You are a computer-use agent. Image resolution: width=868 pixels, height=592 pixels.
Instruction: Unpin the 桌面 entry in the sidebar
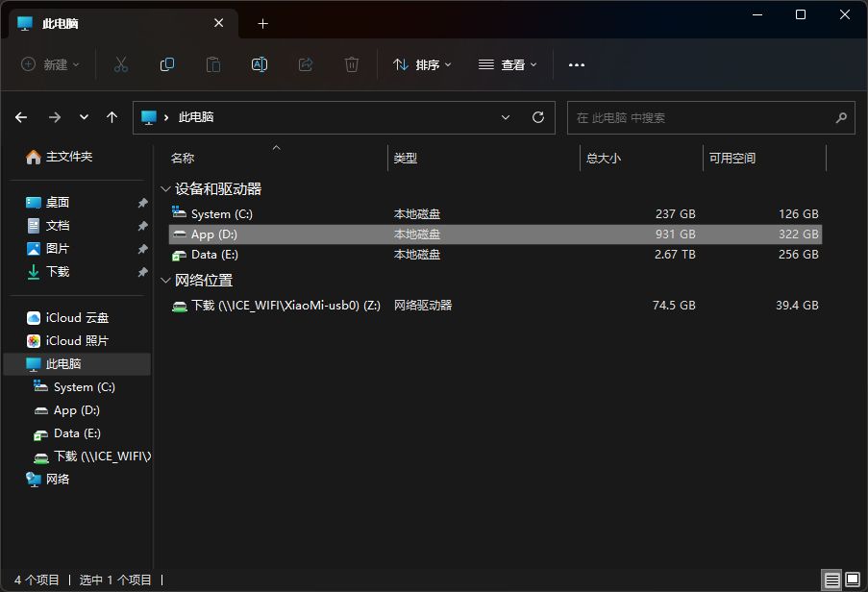142,203
